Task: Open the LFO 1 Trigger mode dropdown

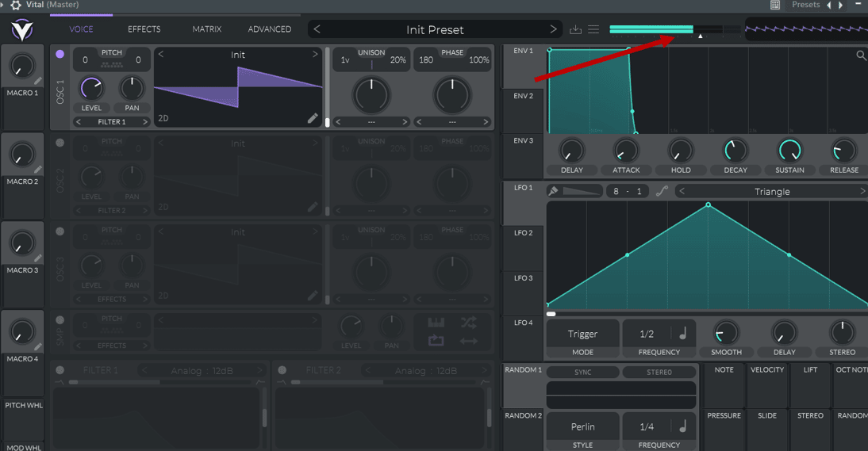Action: click(583, 334)
